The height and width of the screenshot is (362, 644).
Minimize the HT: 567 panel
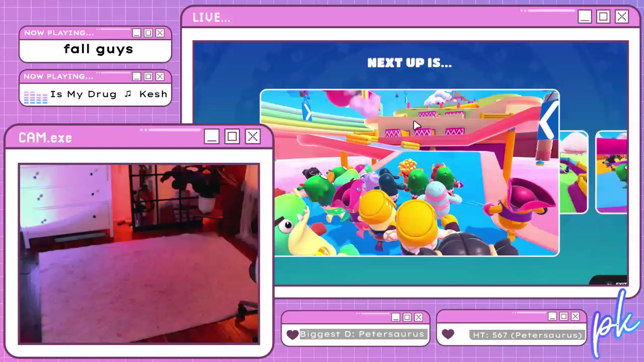coord(552,316)
